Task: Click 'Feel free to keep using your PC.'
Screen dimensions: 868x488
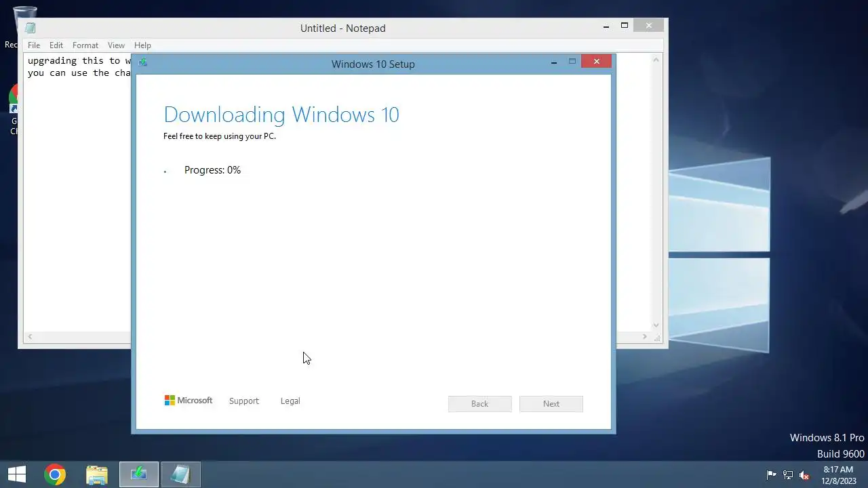Action: point(220,136)
